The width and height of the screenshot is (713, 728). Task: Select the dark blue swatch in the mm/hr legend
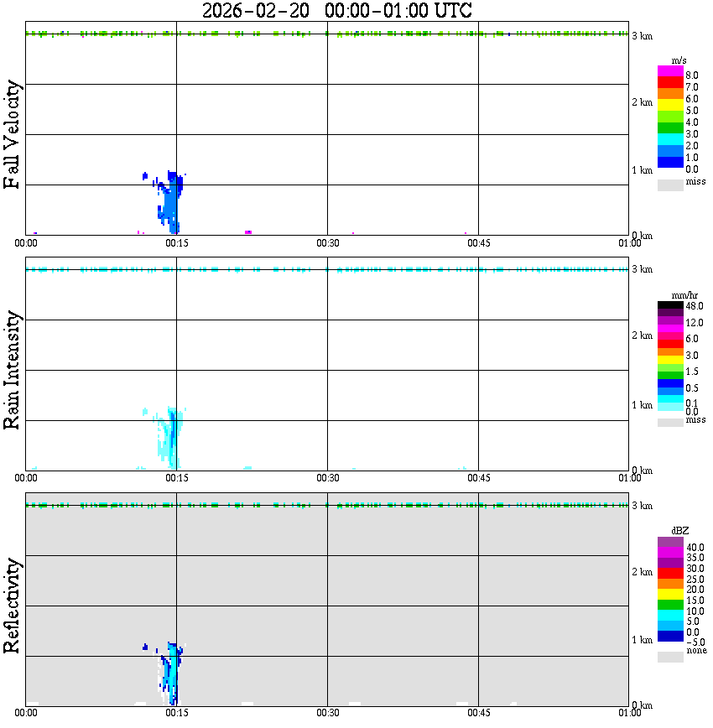point(670,383)
